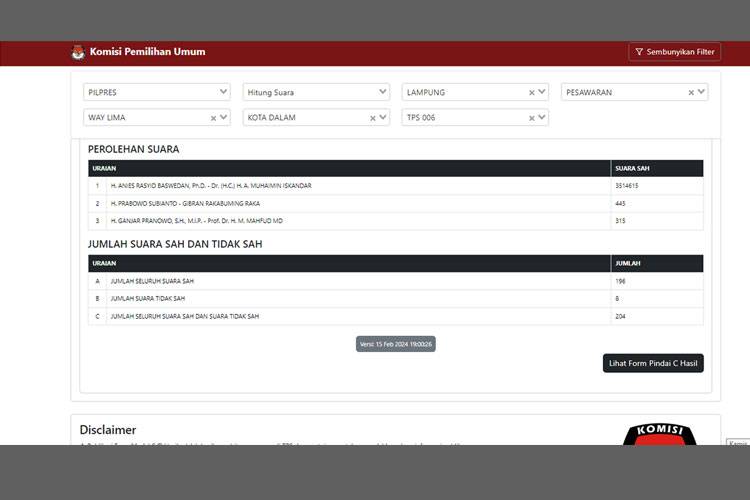Click the version timestamp badge
This screenshot has height=500, width=750.
(395, 344)
